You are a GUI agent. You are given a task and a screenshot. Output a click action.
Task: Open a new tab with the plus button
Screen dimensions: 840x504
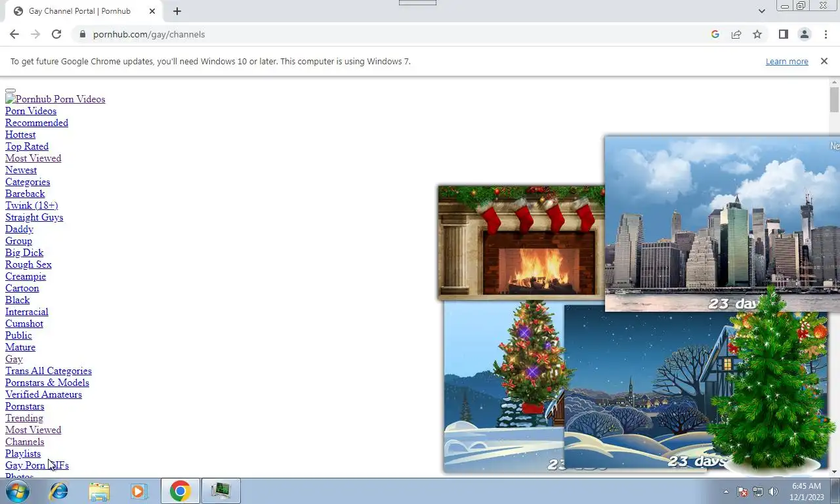[x=177, y=11]
